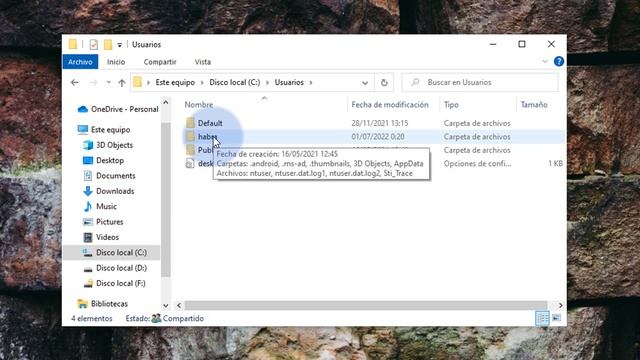Go back with the left arrow
The image size is (640, 360).
(75, 82)
